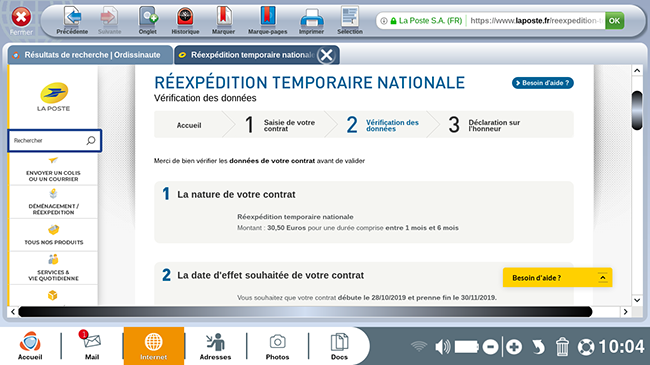The width and height of the screenshot is (650, 365).
Task: Print the page with Imprimer
Action: click(311, 21)
